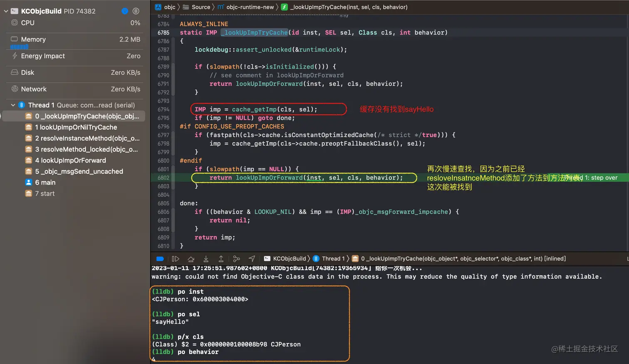This screenshot has height=364, width=629.
Task: Click line number 6794 gutter
Action: pos(163,109)
